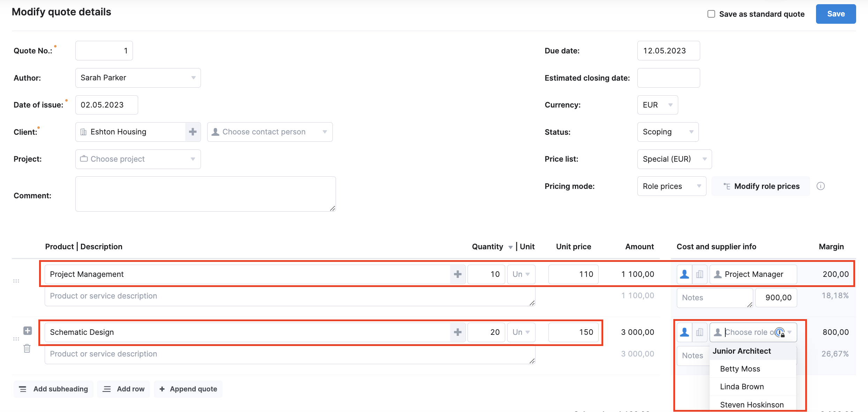Open Author dropdown showing Sarah Parker
Screen dimensions: 868x412
click(138, 78)
